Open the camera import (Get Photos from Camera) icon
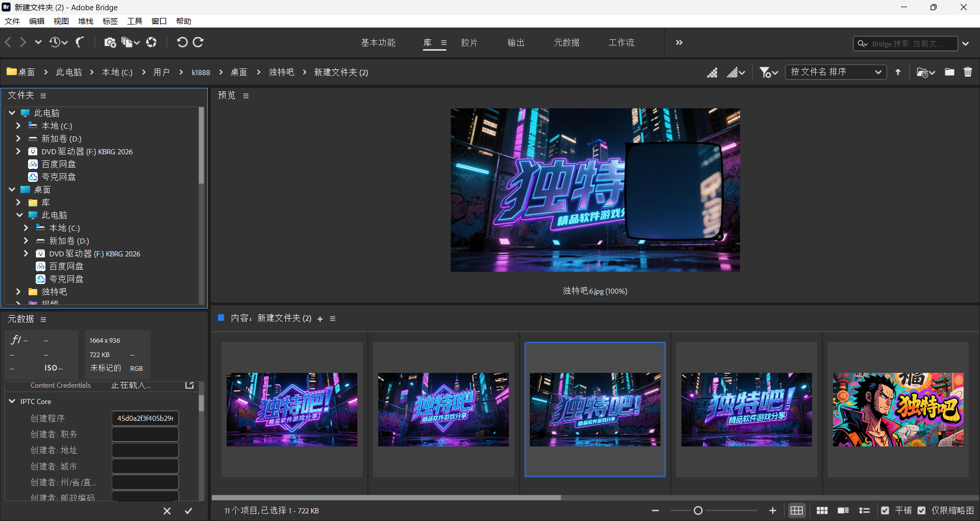This screenshot has width=980, height=521. (110, 42)
